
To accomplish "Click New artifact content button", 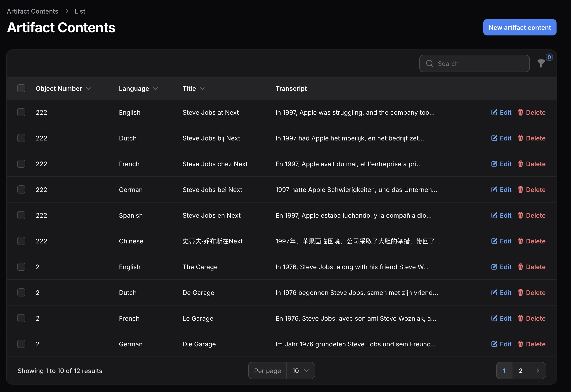I will (x=519, y=28).
